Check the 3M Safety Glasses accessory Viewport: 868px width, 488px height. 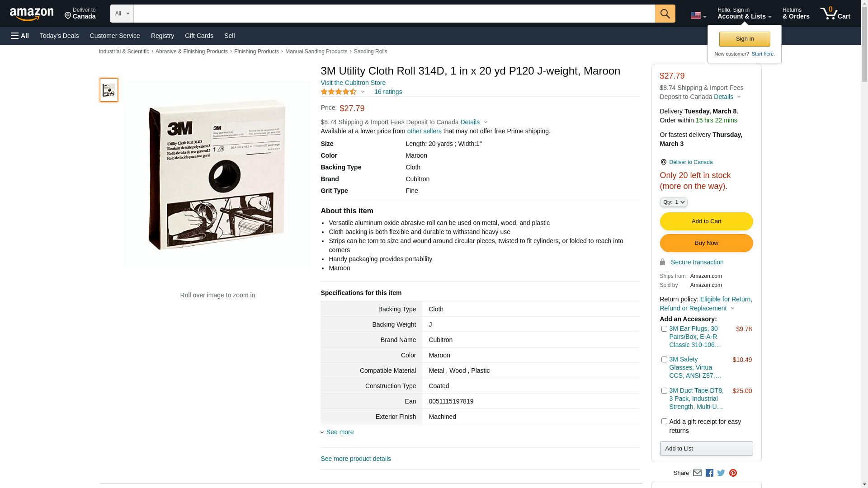[x=664, y=360]
